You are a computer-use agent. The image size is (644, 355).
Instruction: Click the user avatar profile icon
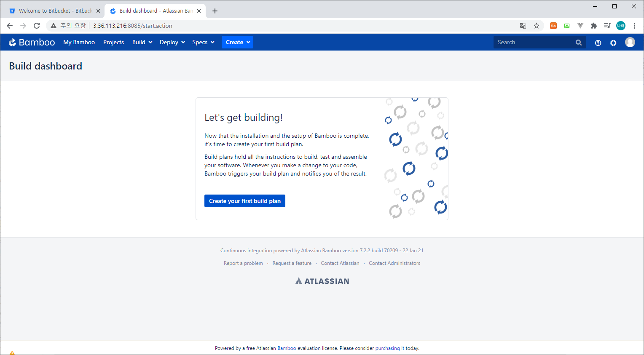(630, 42)
